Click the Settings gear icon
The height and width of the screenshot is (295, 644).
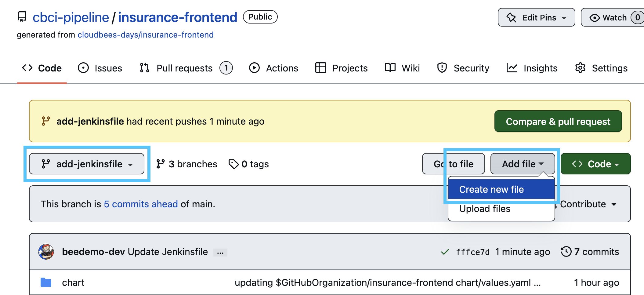pyautogui.click(x=580, y=68)
